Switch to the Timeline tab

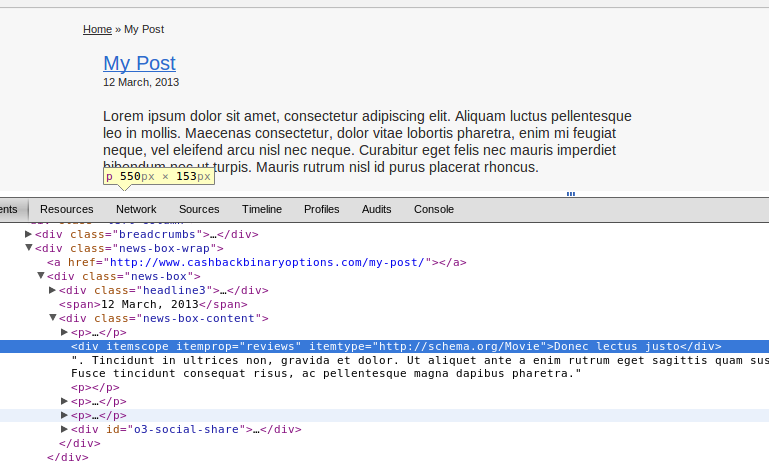click(262, 209)
